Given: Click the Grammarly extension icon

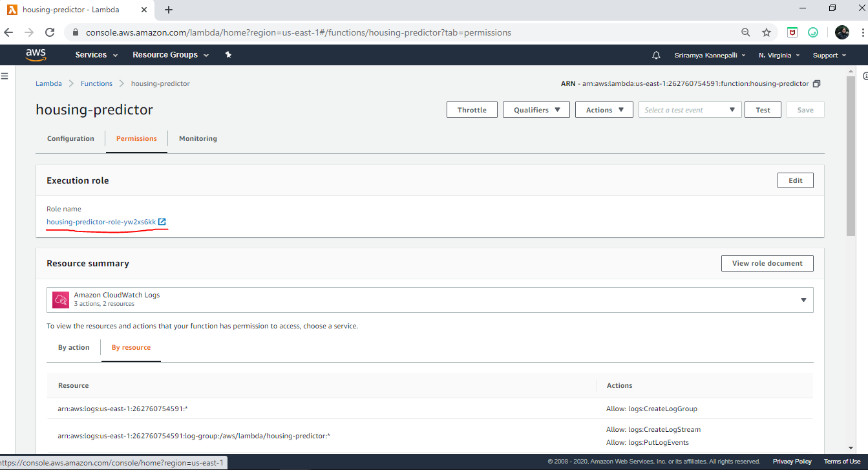Looking at the screenshot, I should click(813, 32).
